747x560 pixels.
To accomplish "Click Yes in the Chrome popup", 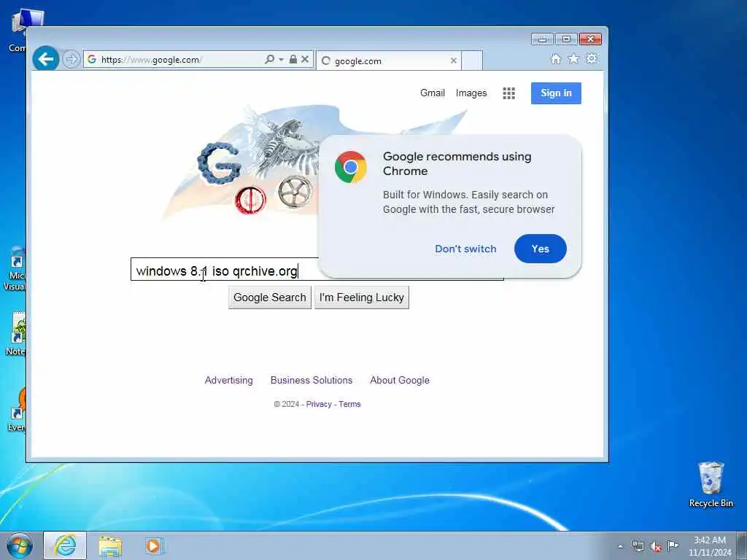I will click(541, 249).
